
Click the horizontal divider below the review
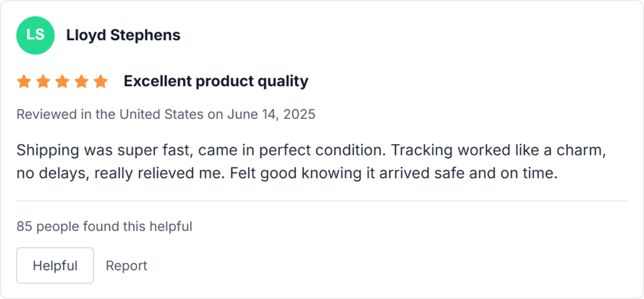[x=322, y=201]
